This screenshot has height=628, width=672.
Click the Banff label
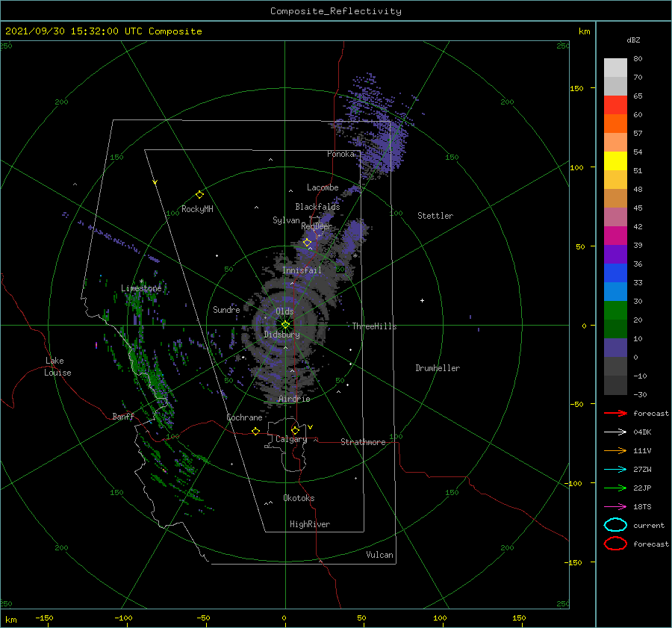pyautogui.click(x=123, y=416)
